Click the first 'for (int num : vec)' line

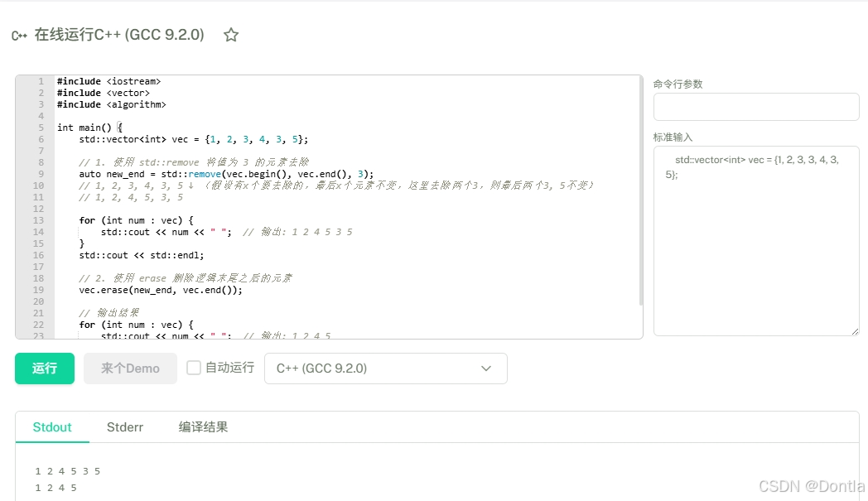[136, 220]
